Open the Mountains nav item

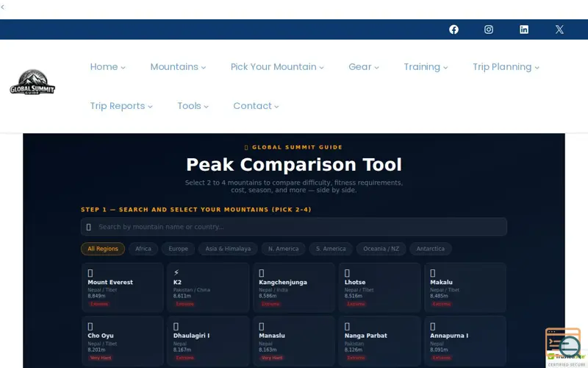(x=174, y=67)
